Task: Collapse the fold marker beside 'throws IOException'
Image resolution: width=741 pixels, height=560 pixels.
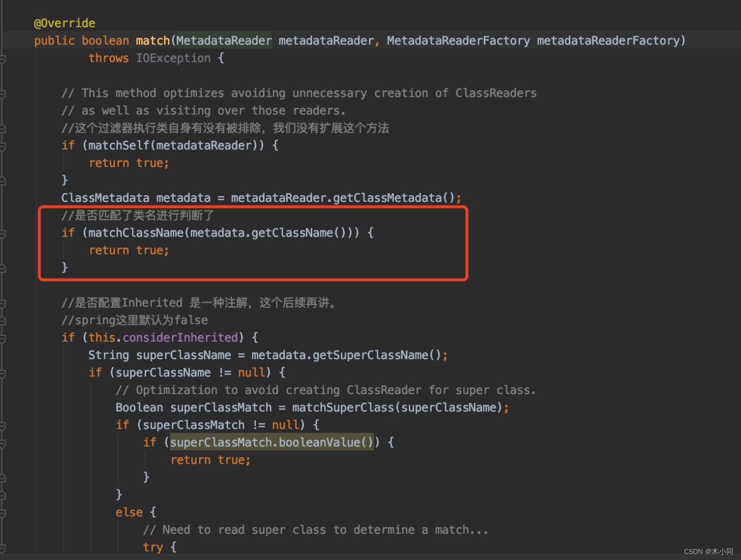Action: 2,59
